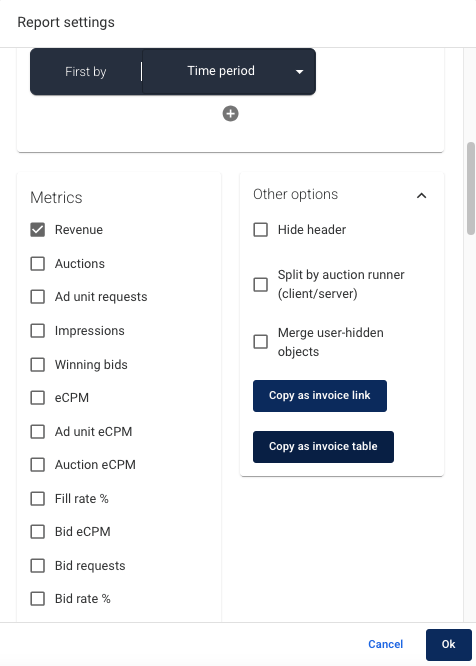Confirm settings with the Ok button

448,645
